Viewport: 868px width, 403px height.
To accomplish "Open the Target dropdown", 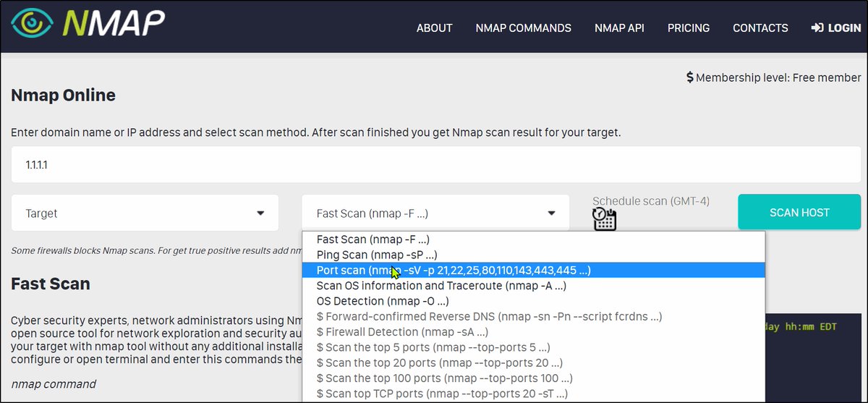I will 145,213.
